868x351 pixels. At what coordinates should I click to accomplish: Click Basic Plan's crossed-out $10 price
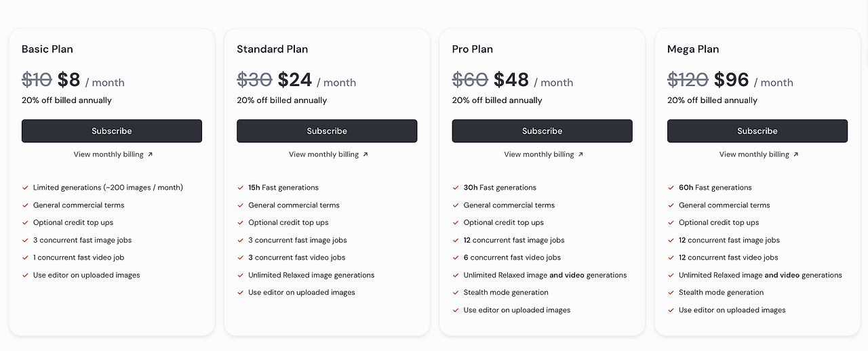point(37,81)
